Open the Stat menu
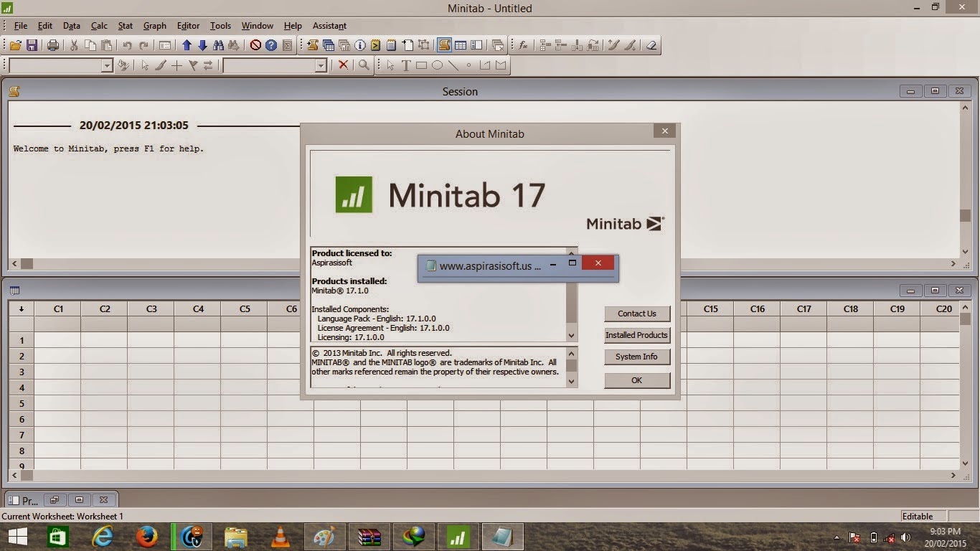The height and width of the screenshot is (551, 980). click(126, 26)
